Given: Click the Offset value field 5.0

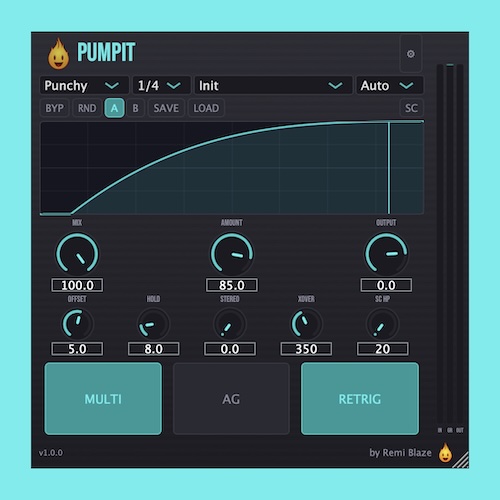Looking at the screenshot, I should point(77,349).
